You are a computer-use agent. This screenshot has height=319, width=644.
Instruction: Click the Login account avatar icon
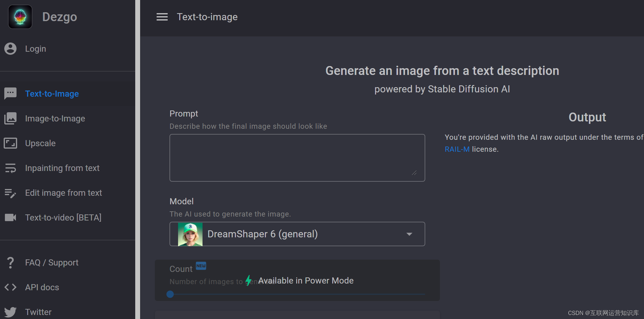pyautogui.click(x=10, y=49)
